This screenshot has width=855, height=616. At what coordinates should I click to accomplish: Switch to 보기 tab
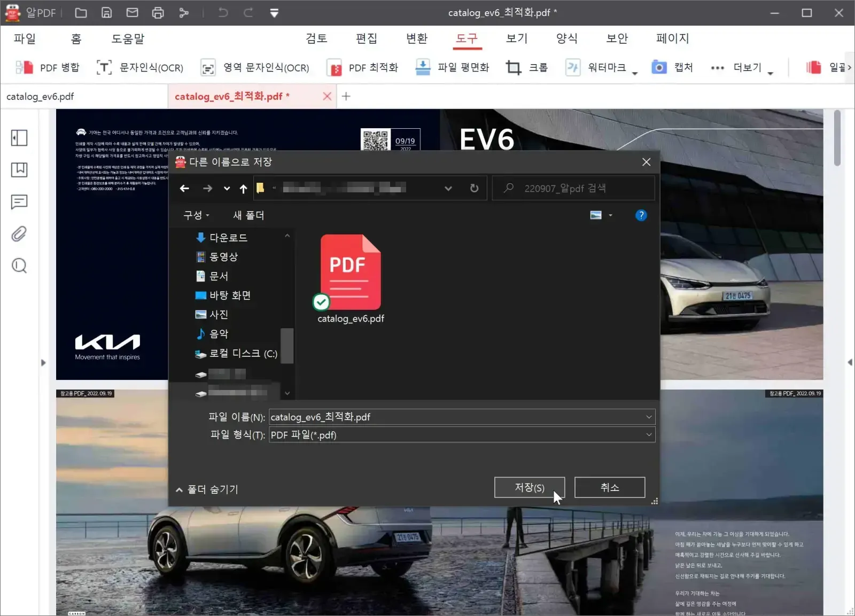point(517,38)
